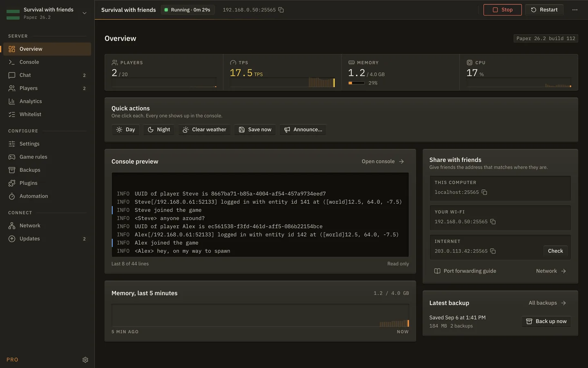Click the Memory card RAM icon
Screen dimensions: 588x368
coord(352,63)
